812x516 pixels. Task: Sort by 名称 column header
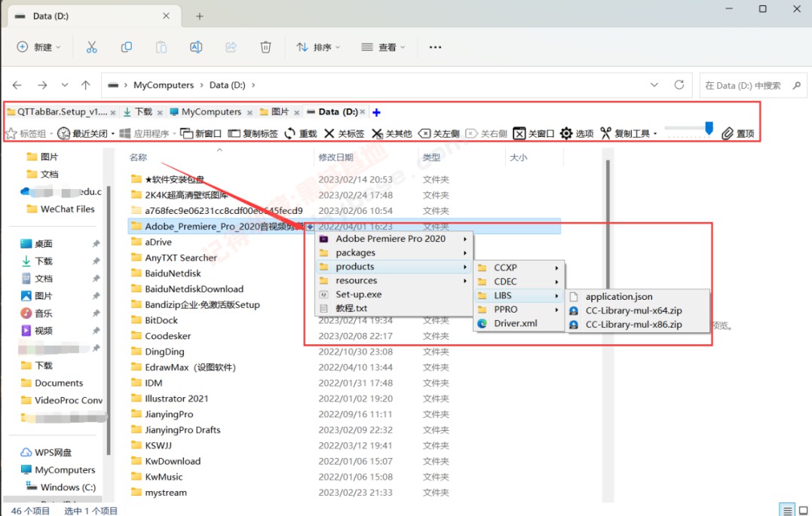coord(138,157)
